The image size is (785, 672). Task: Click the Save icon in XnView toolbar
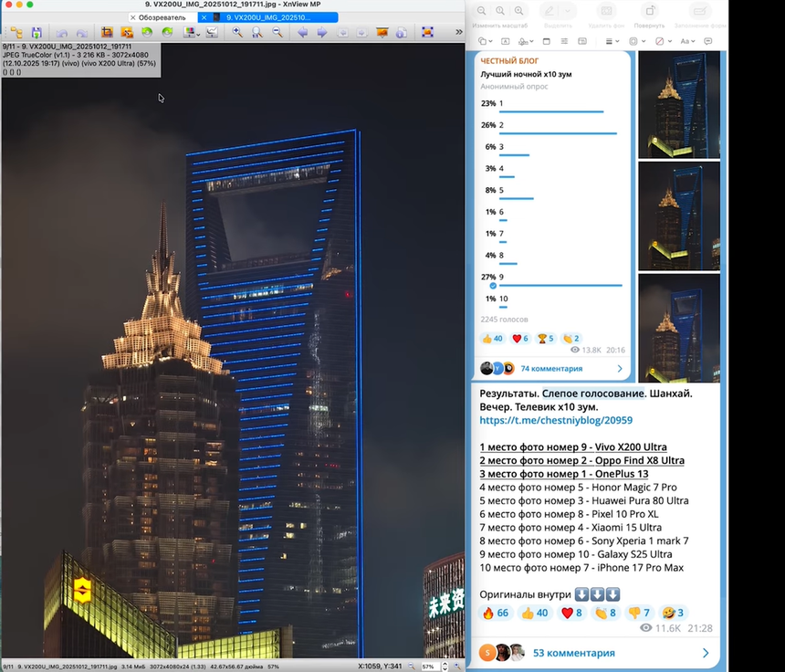pos(37,32)
